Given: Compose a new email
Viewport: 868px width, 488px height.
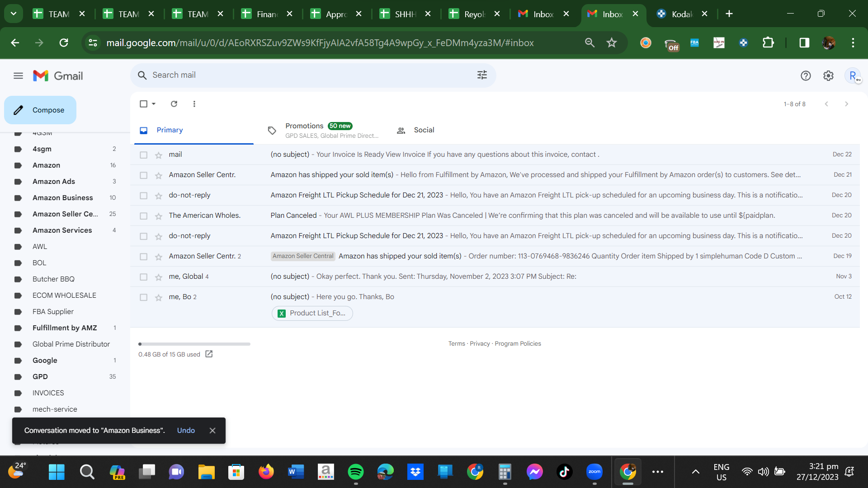Looking at the screenshot, I should coord(40,110).
